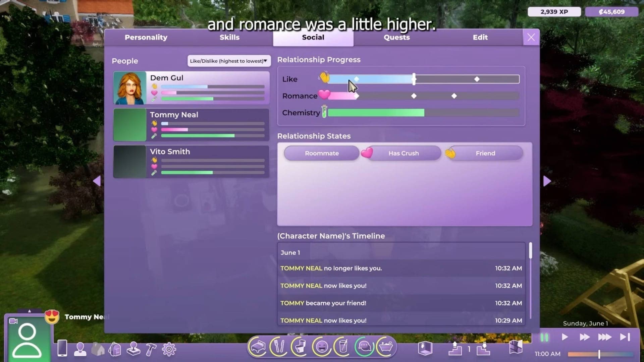Click the bathtub hygiene need icon
644x362 pixels.
[386, 347]
